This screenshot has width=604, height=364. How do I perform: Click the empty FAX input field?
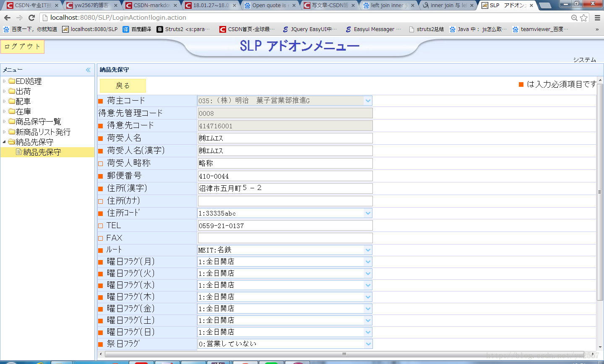pos(285,238)
